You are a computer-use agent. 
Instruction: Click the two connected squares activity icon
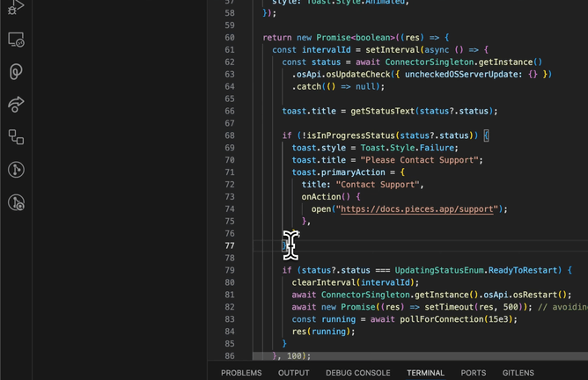tap(16, 137)
